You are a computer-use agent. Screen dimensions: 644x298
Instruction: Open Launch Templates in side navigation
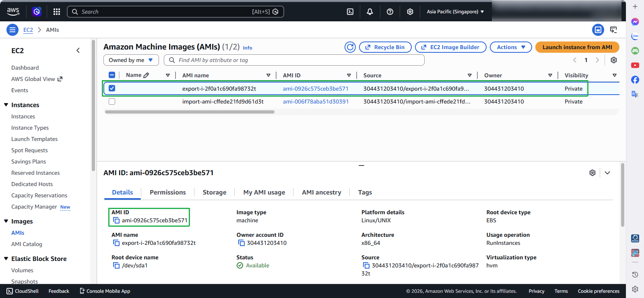(x=35, y=139)
